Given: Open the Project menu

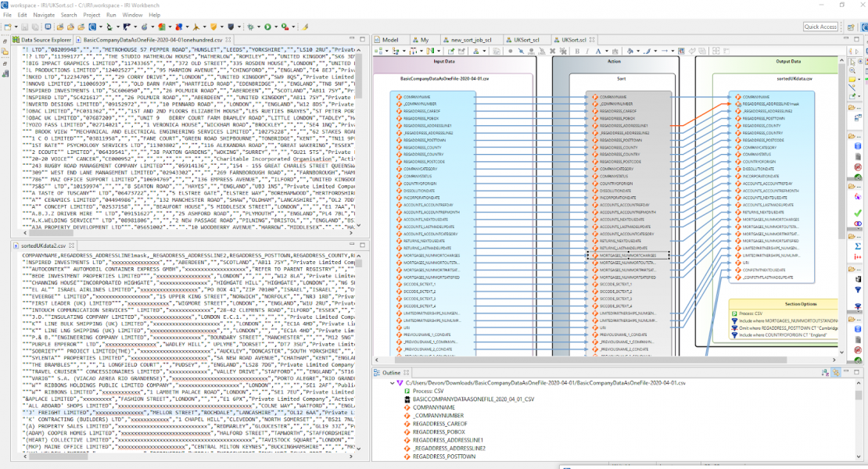Looking at the screenshot, I should (x=91, y=15).
